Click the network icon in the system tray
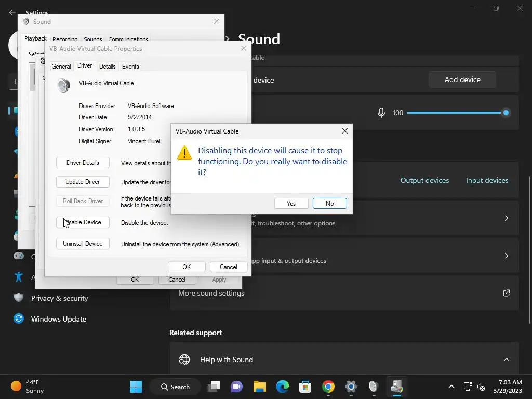532x399 pixels. 468,387
